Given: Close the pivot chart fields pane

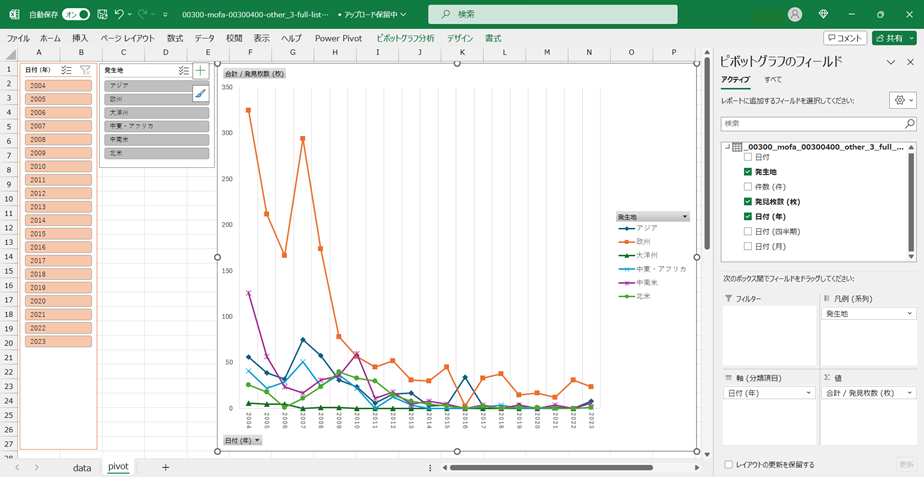Looking at the screenshot, I should point(910,62).
